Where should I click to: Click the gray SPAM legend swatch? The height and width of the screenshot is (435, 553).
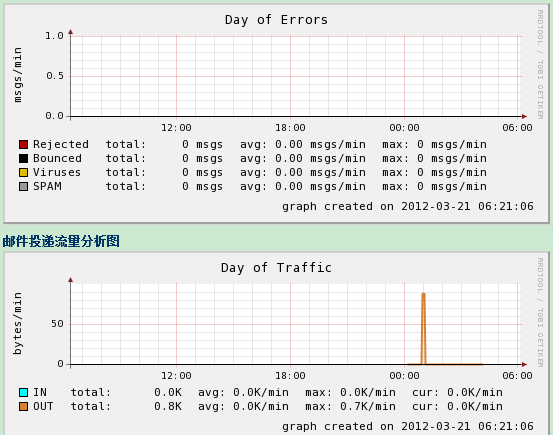click(x=23, y=186)
